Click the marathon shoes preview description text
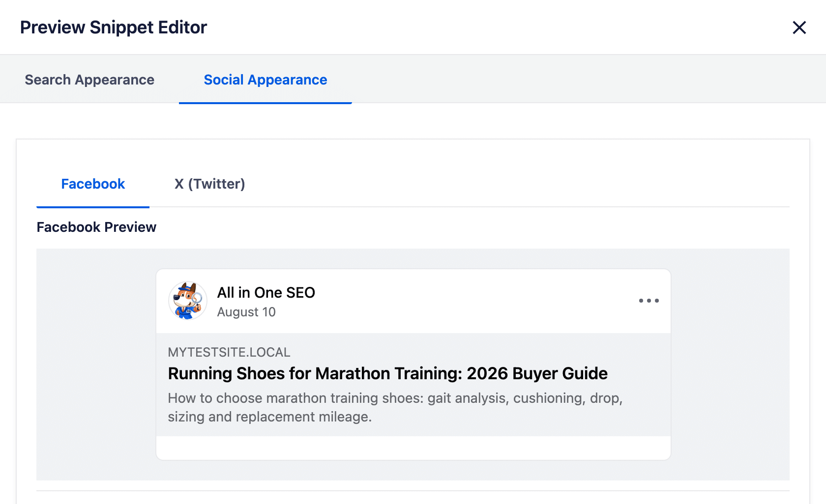The image size is (826, 504). pos(395,407)
